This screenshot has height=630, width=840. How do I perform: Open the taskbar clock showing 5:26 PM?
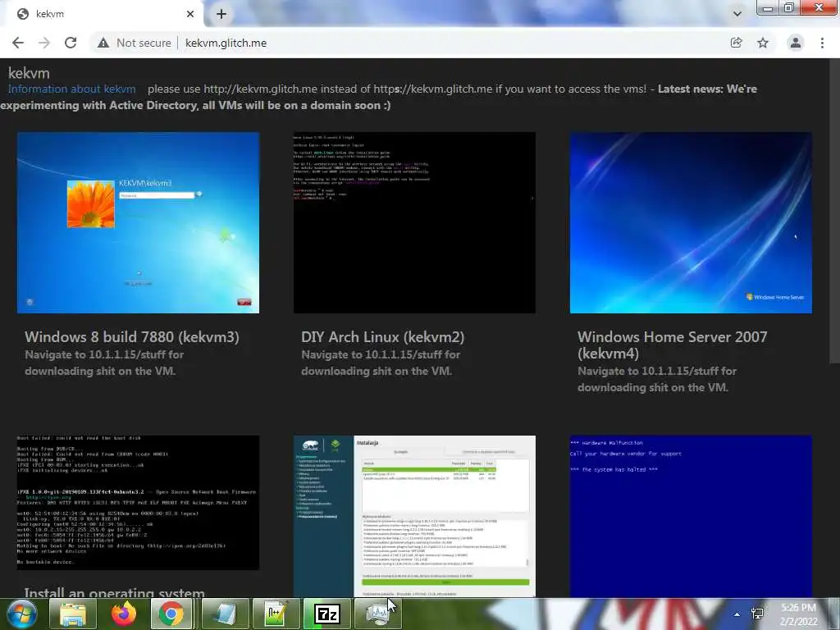click(x=799, y=614)
